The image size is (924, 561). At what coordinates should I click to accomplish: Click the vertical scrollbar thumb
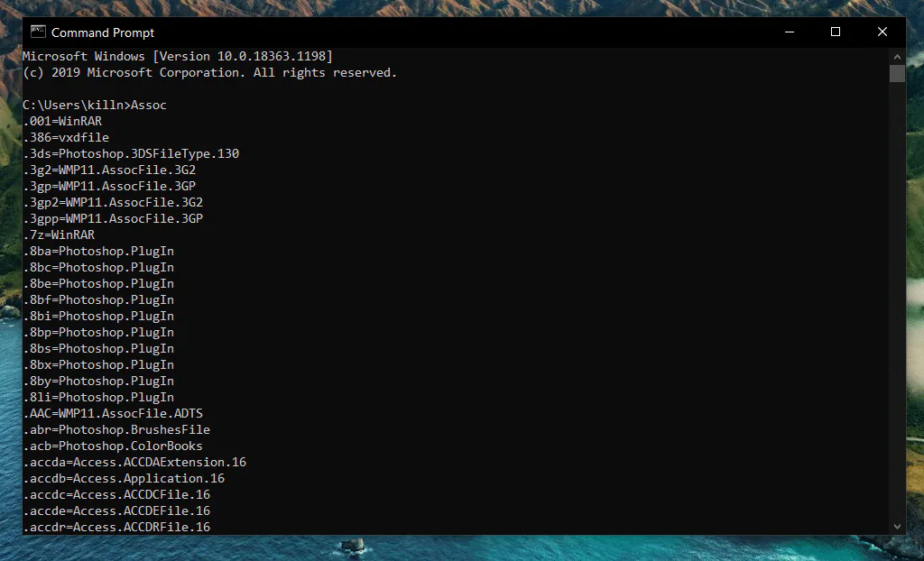click(x=897, y=74)
